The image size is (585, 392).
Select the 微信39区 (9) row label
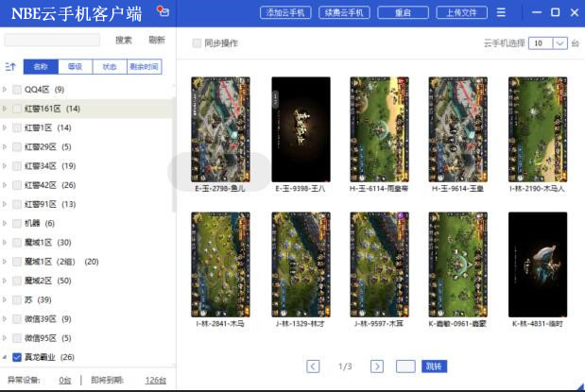pyautogui.click(x=48, y=319)
